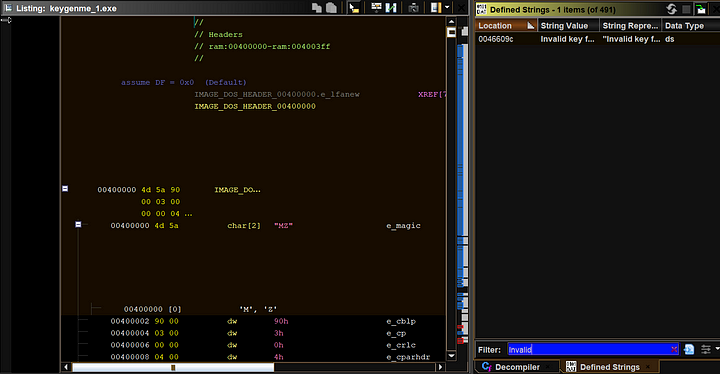720x374 pixels.
Task: Select the e_cblp field name
Action: pos(401,321)
